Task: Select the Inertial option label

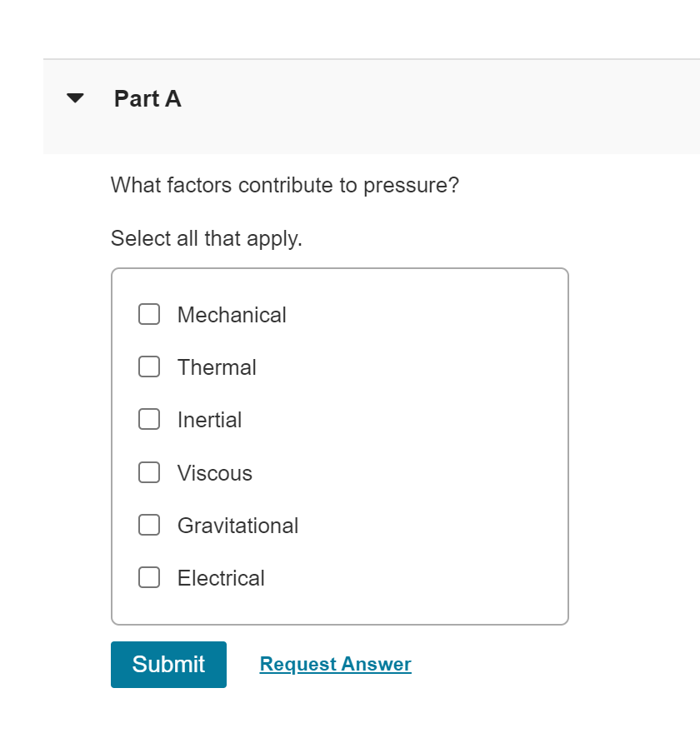Action: point(209,419)
